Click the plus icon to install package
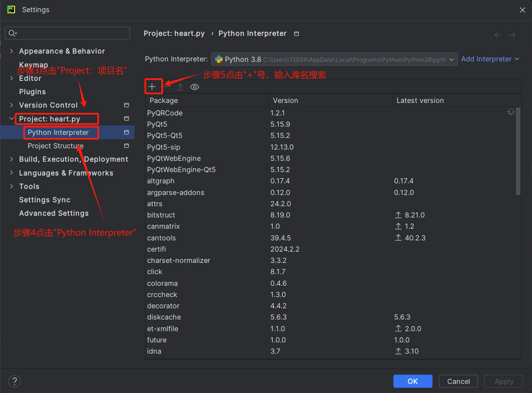The height and width of the screenshot is (393, 532). tap(152, 87)
